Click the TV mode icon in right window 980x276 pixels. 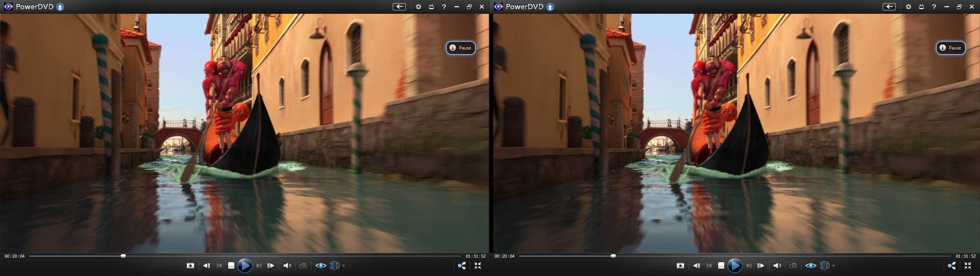921,7
